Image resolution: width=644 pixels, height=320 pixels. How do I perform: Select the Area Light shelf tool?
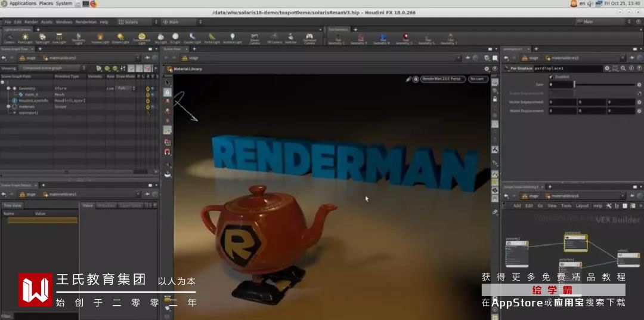59,38
